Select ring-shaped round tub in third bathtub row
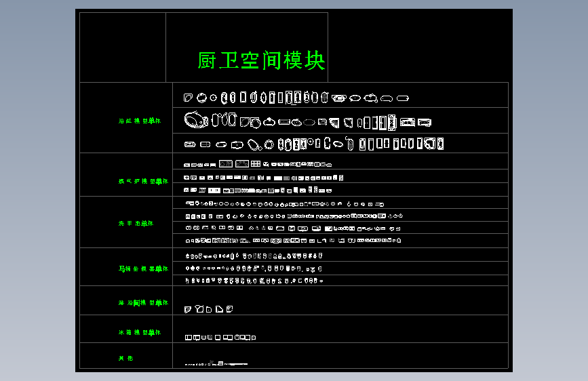This screenshot has width=588, height=381. (269, 144)
